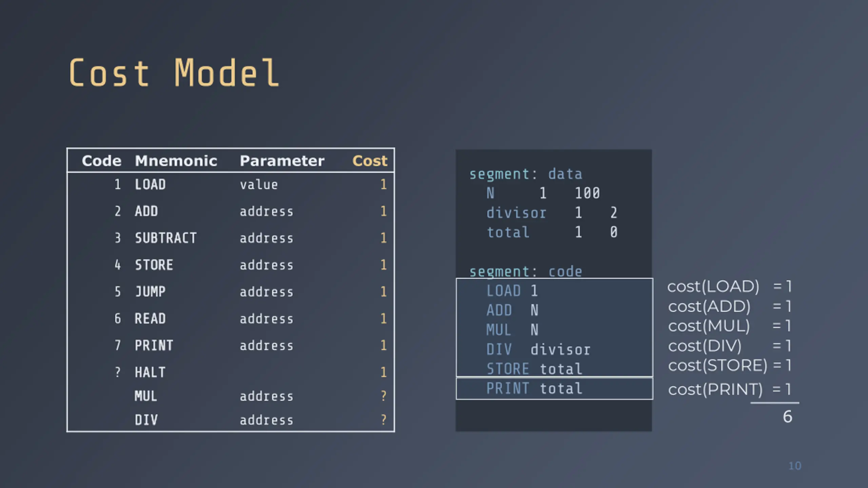Viewport: 868px width, 488px height.
Task: Click the READ mnemonic cell
Action: click(x=150, y=318)
